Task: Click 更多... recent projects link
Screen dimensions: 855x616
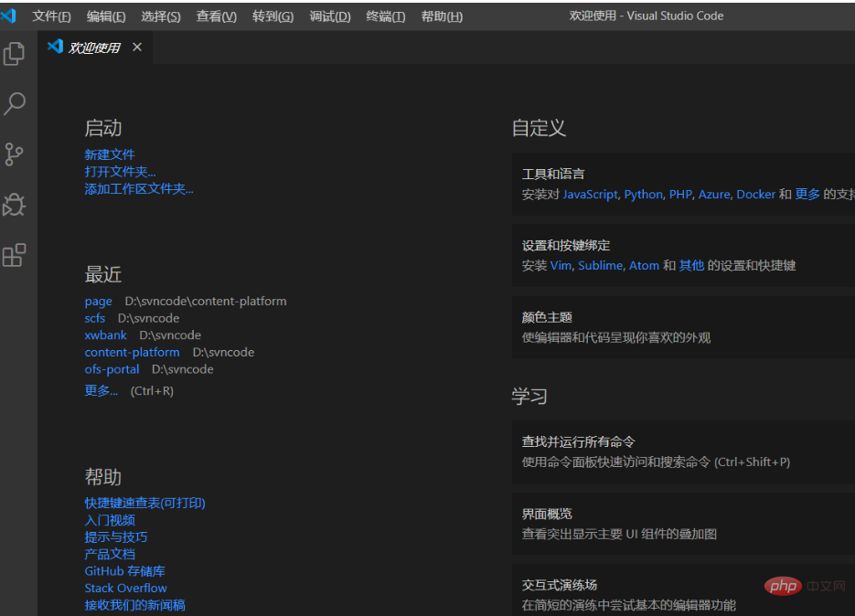Action: pyautogui.click(x=101, y=390)
